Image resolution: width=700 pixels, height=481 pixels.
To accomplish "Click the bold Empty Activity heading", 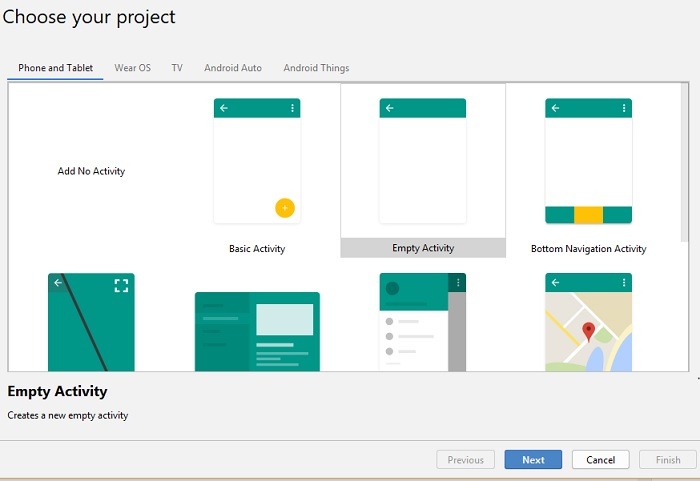I will coord(57,392).
